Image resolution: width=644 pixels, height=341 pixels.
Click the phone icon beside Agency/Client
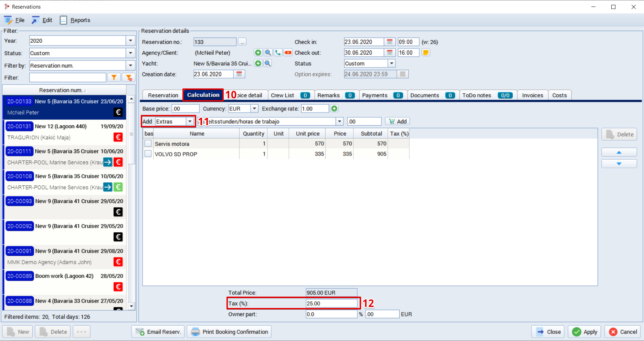[278, 53]
